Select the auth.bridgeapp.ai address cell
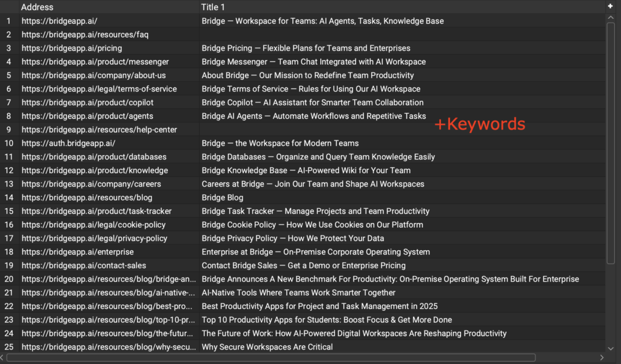621x364 pixels. pos(68,144)
